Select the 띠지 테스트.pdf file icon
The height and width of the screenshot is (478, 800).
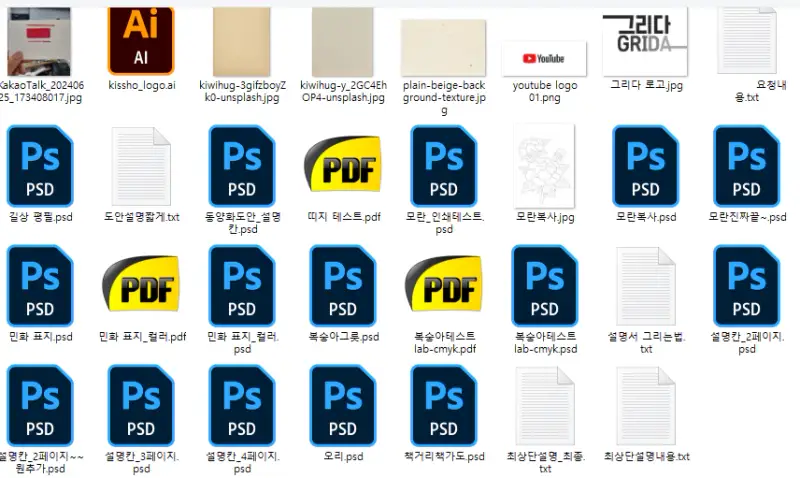click(x=343, y=166)
